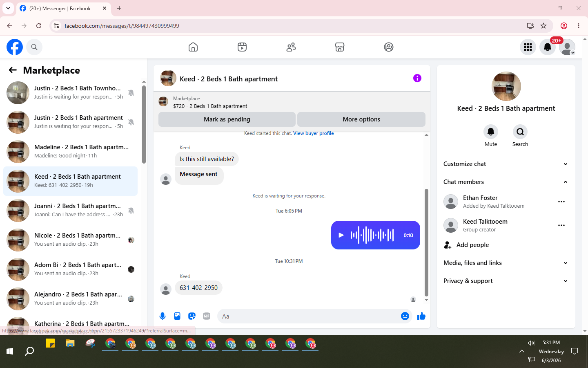The width and height of the screenshot is (588, 368).
Task: Open the taskbar volume control
Action: click(531, 343)
